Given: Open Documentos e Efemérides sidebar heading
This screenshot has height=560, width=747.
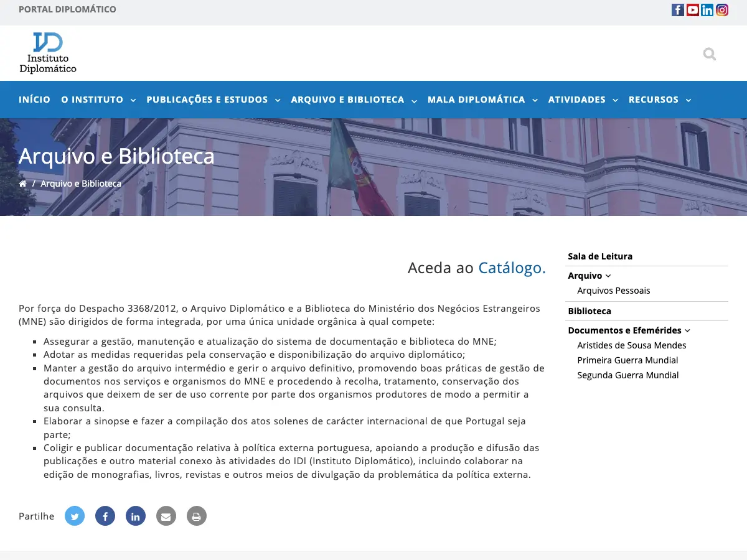Looking at the screenshot, I should [624, 330].
